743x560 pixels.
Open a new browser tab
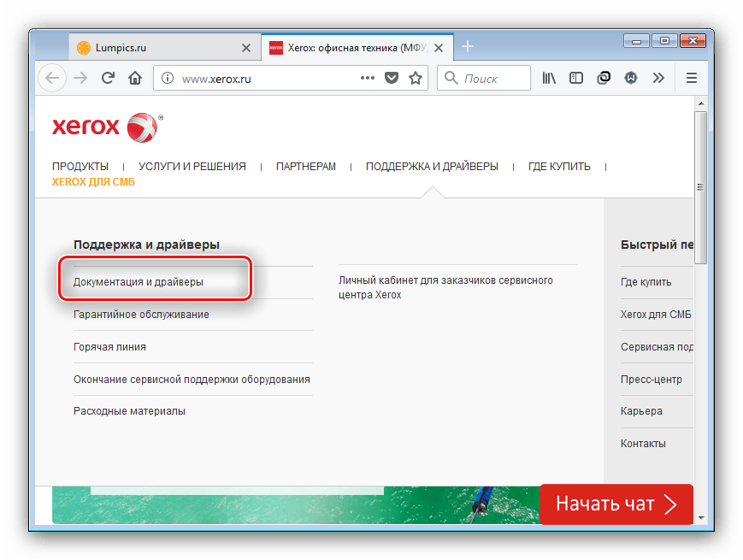point(468,46)
